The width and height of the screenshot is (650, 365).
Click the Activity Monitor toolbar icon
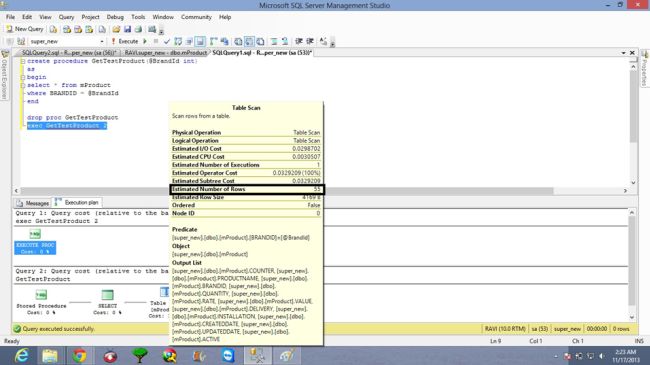tap(152, 29)
